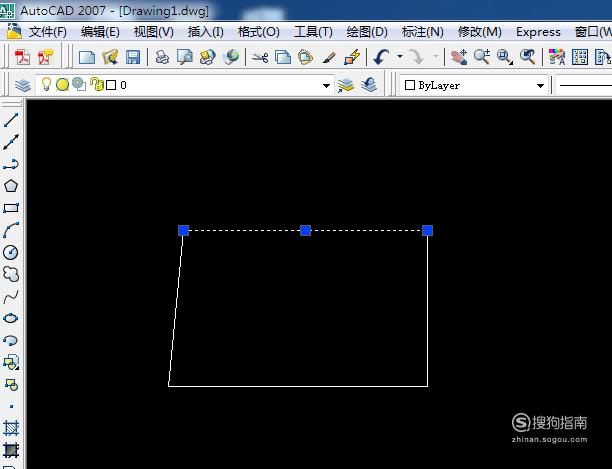Viewport: 612px width, 469px height.
Task: Select the Line tool
Action: point(11,119)
